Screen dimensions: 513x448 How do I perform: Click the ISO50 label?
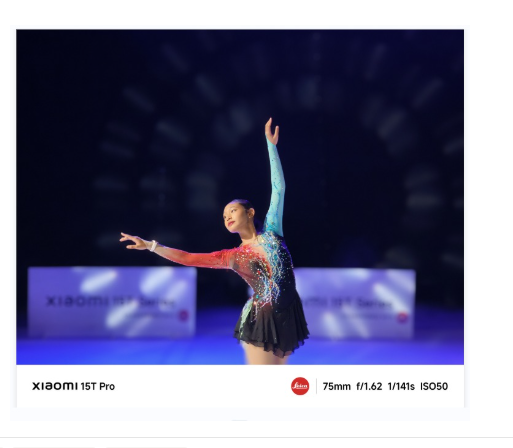point(434,386)
